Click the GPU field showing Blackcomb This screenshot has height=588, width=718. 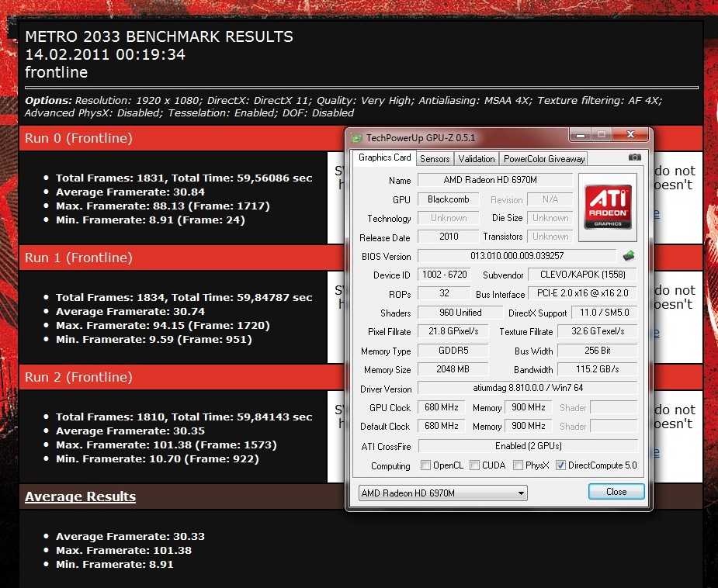pos(449,199)
